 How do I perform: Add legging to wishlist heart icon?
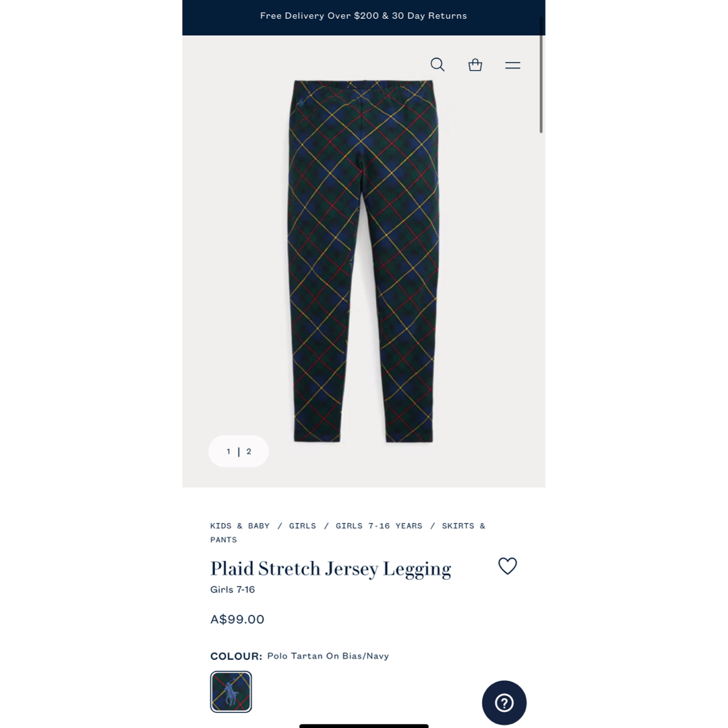tap(508, 566)
